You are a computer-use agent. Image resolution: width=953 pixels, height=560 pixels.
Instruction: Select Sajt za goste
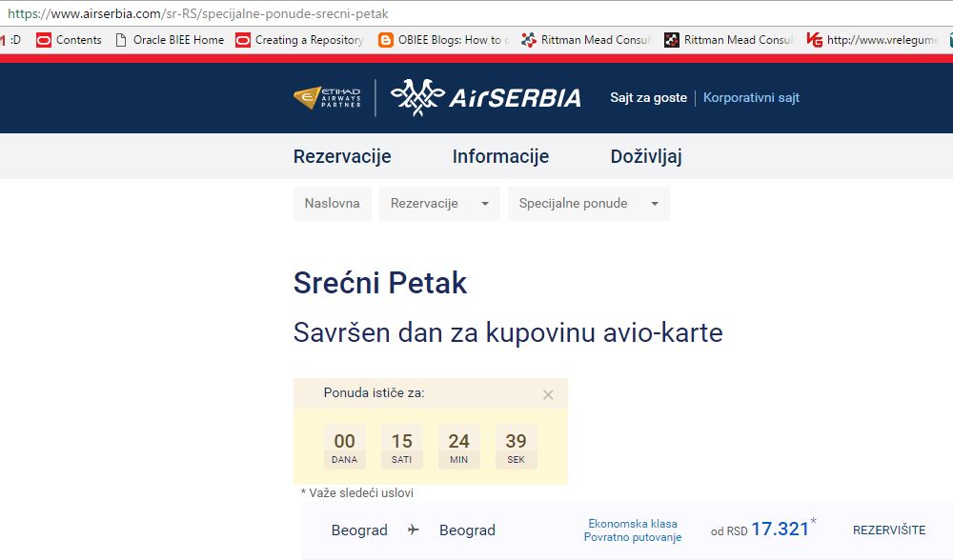tap(648, 98)
